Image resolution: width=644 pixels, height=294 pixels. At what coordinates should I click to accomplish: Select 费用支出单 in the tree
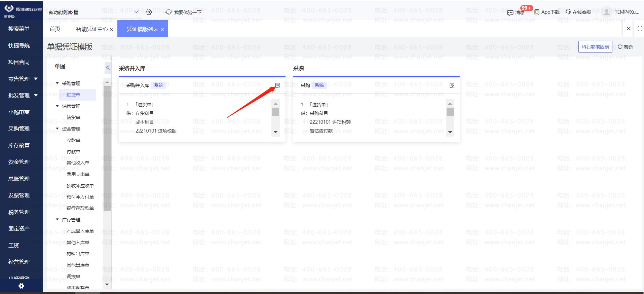pyautogui.click(x=78, y=174)
